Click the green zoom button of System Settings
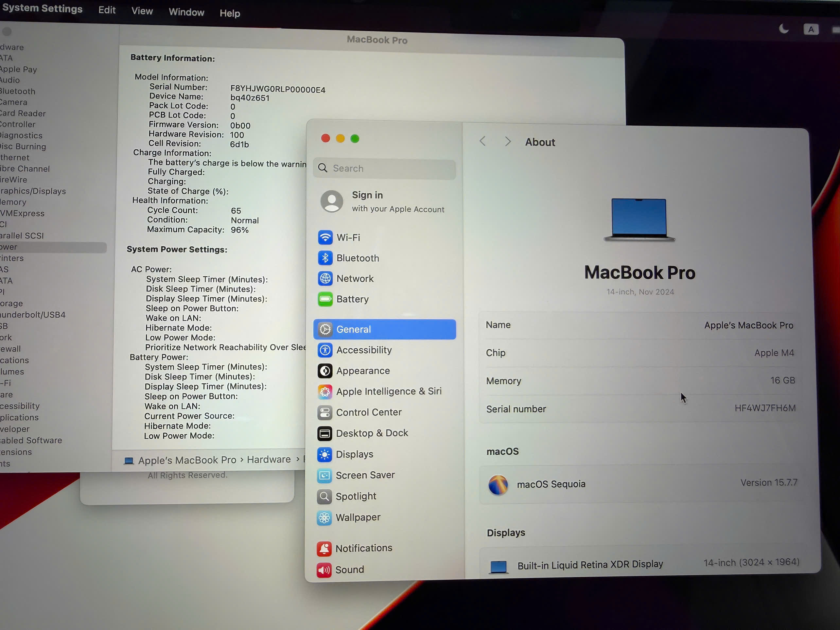This screenshot has height=630, width=840. point(355,139)
